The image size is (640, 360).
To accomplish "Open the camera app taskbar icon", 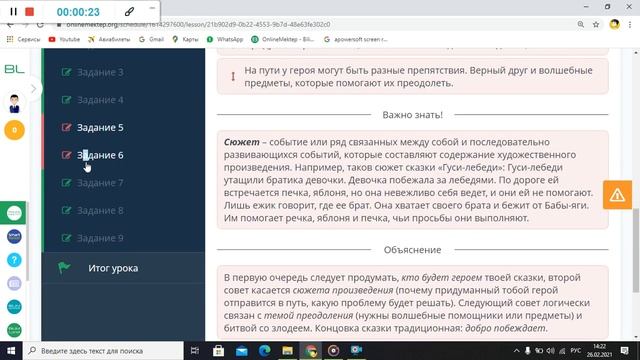I will point(356,351).
